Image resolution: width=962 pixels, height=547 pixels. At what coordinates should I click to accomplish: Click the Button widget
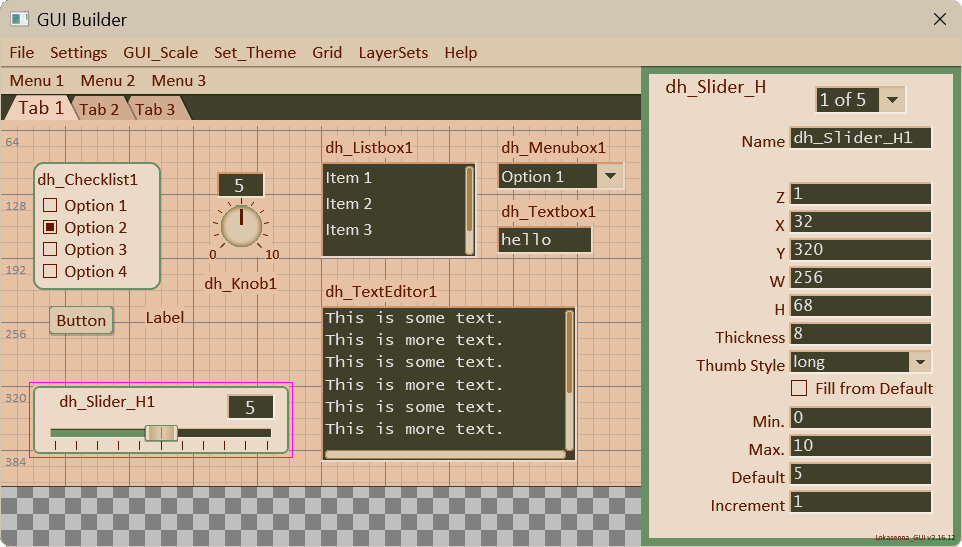coord(81,321)
